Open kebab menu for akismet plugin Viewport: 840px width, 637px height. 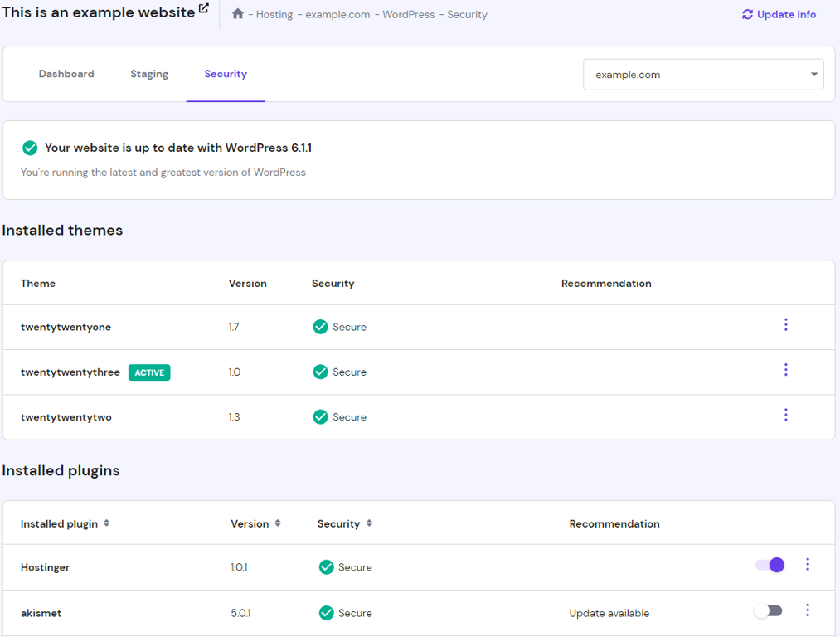(x=808, y=610)
